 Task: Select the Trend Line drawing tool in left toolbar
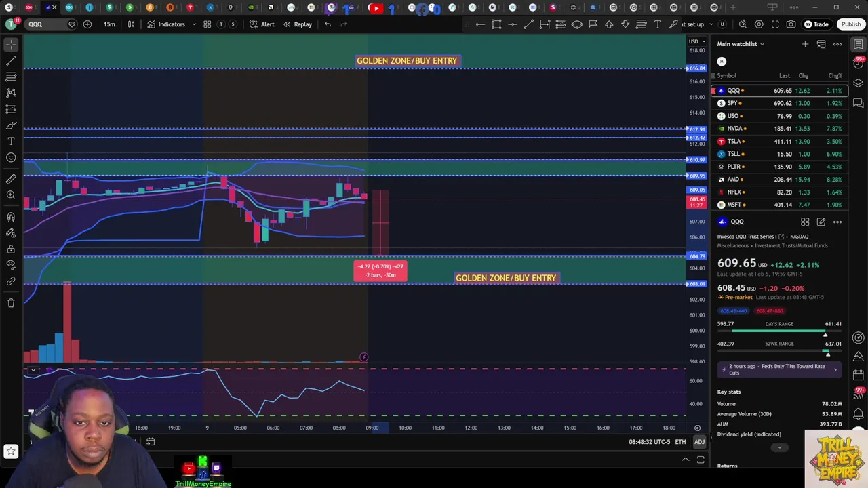pyautogui.click(x=11, y=60)
